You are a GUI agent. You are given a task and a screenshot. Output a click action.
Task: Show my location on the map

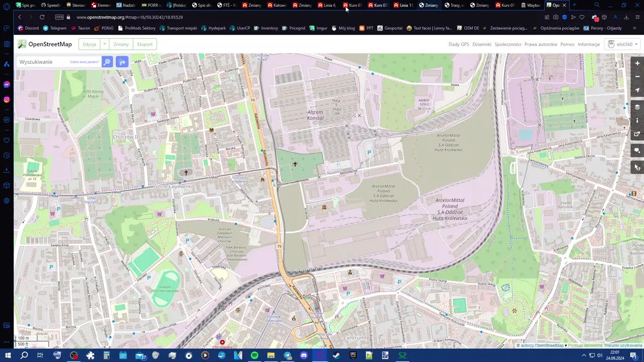point(637,90)
